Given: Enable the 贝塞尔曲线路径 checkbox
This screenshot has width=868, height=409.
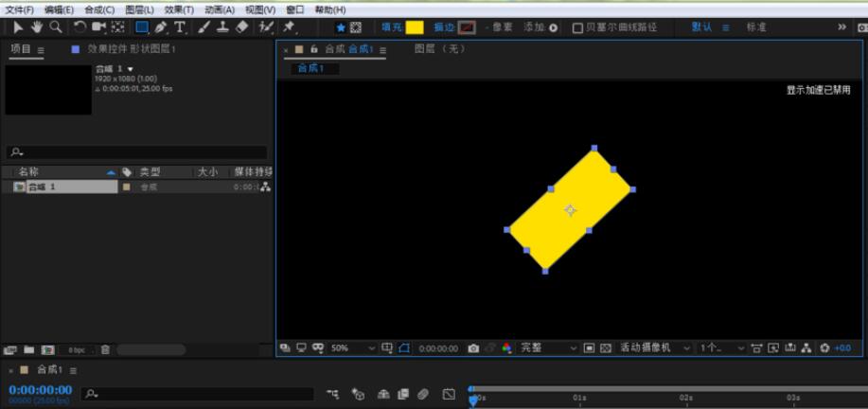Looking at the screenshot, I should [577, 27].
